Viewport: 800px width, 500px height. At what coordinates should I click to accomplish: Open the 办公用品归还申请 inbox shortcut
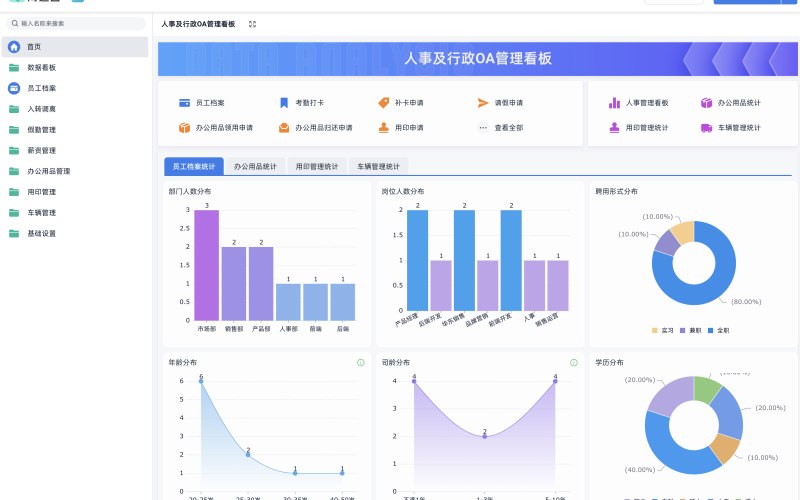click(x=284, y=128)
